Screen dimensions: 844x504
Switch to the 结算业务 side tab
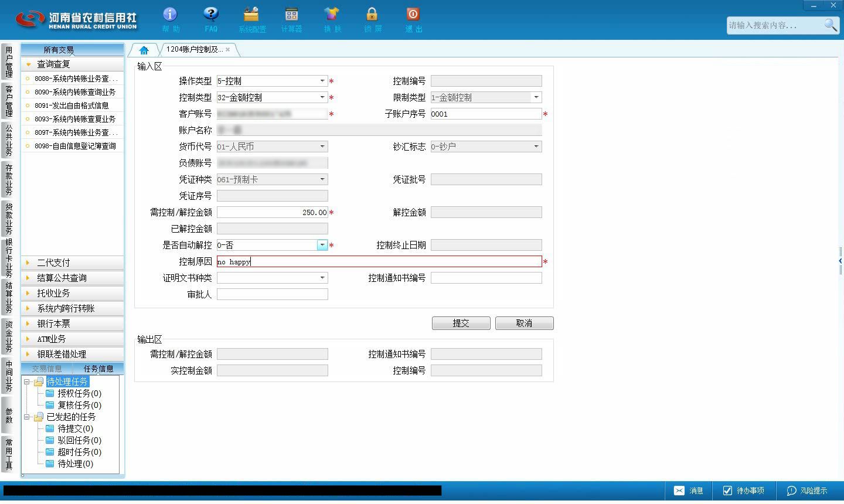click(x=9, y=297)
